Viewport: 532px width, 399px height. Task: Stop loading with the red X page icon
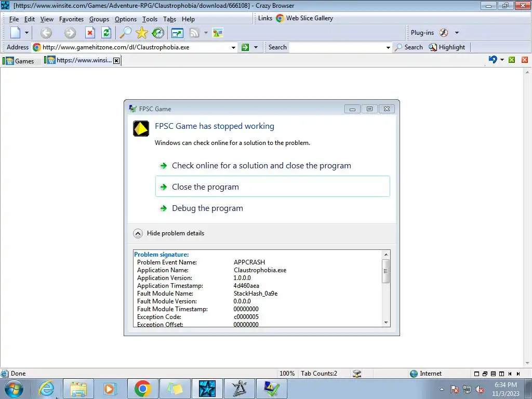click(x=89, y=33)
